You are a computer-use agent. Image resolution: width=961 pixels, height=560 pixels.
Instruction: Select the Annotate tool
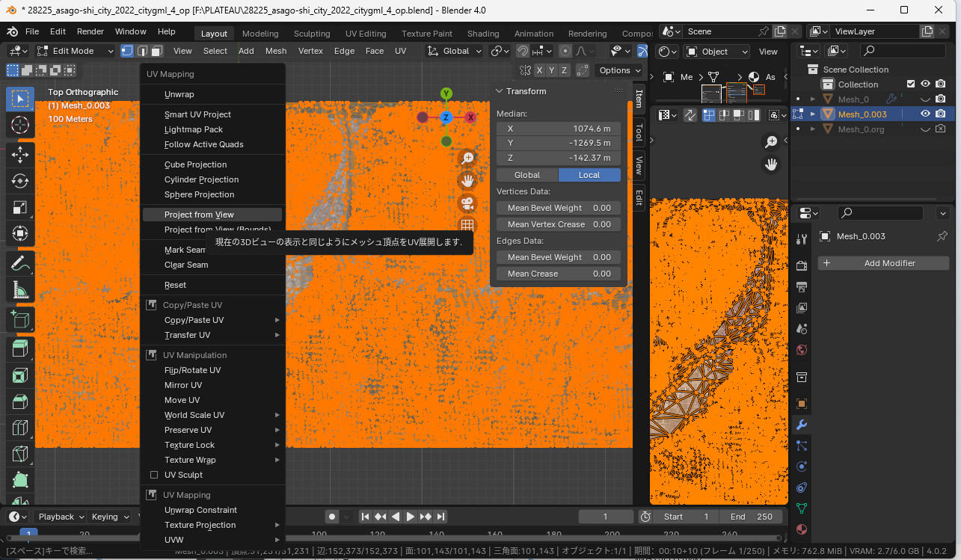tap(20, 262)
